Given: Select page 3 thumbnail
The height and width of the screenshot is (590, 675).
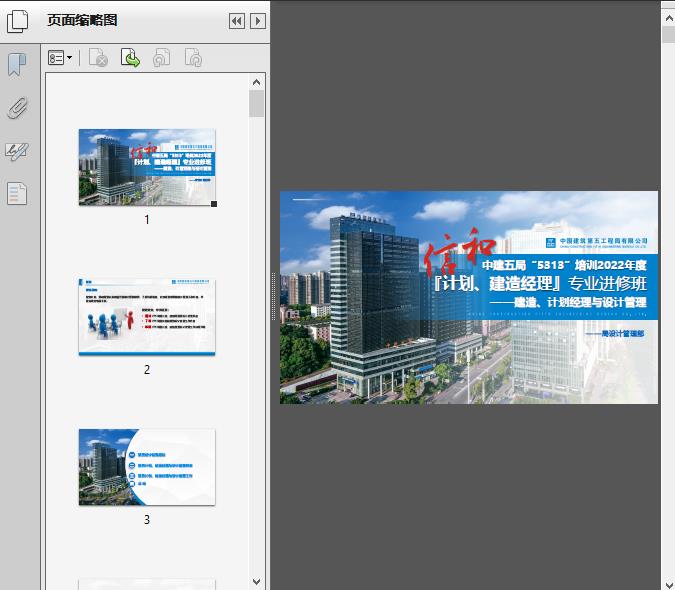Looking at the screenshot, I should (147, 467).
